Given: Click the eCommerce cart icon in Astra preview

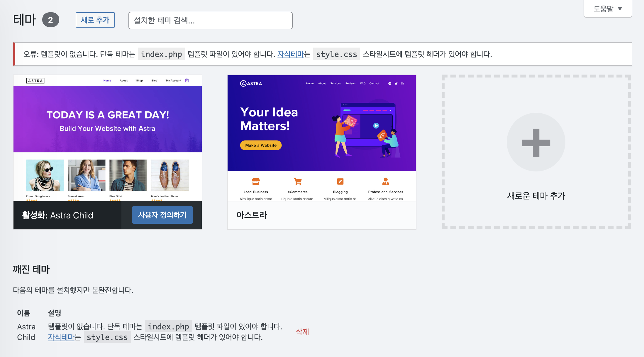Looking at the screenshot, I should [x=298, y=181].
